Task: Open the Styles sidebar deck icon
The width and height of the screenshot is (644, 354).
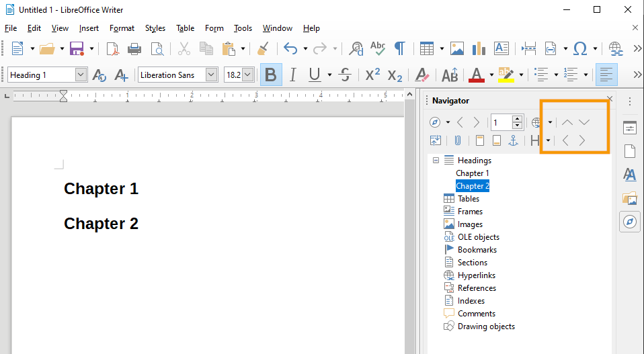Action: click(630, 175)
